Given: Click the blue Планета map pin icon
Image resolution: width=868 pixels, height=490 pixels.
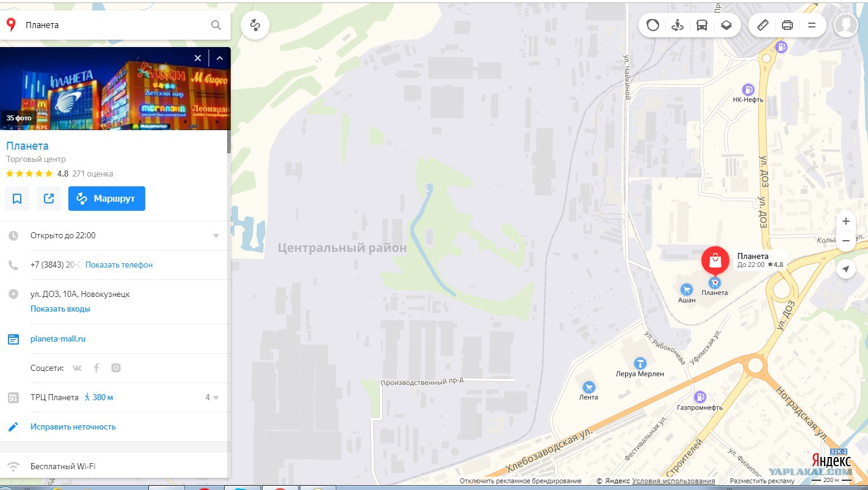Looking at the screenshot, I should tap(715, 283).
